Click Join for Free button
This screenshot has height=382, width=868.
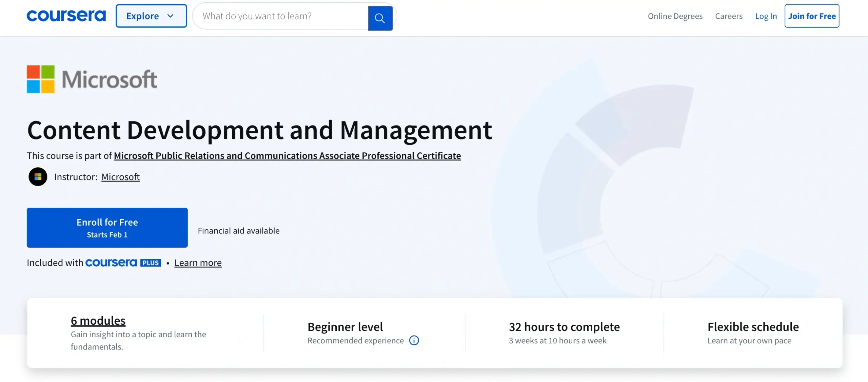click(x=812, y=16)
